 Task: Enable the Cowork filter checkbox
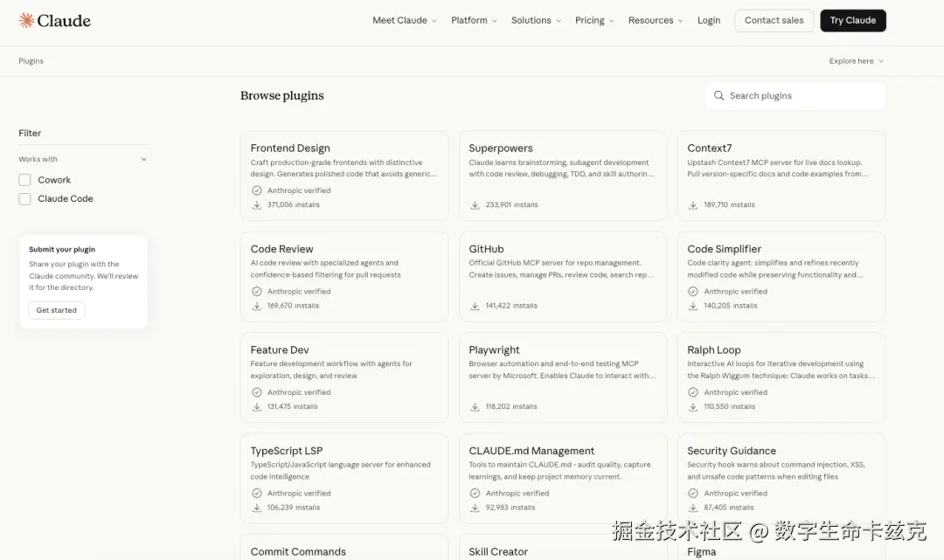24,180
